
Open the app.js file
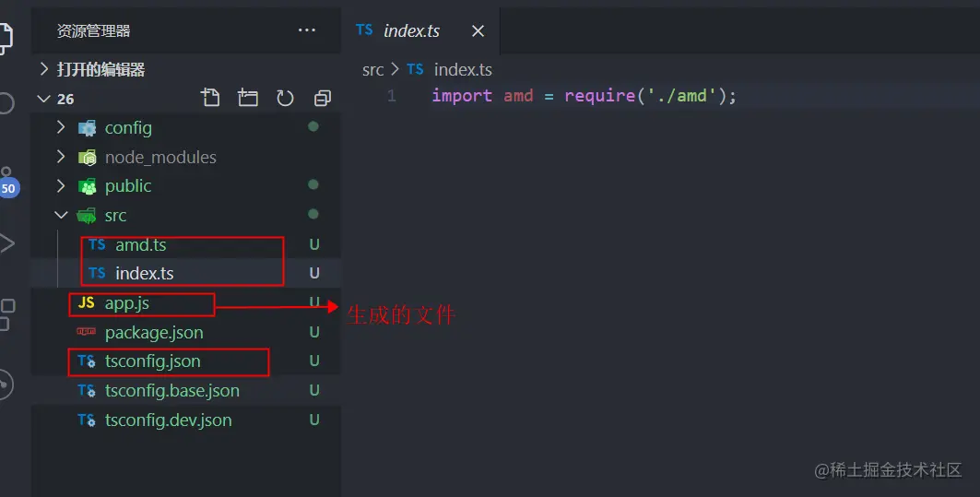click(x=127, y=303)
